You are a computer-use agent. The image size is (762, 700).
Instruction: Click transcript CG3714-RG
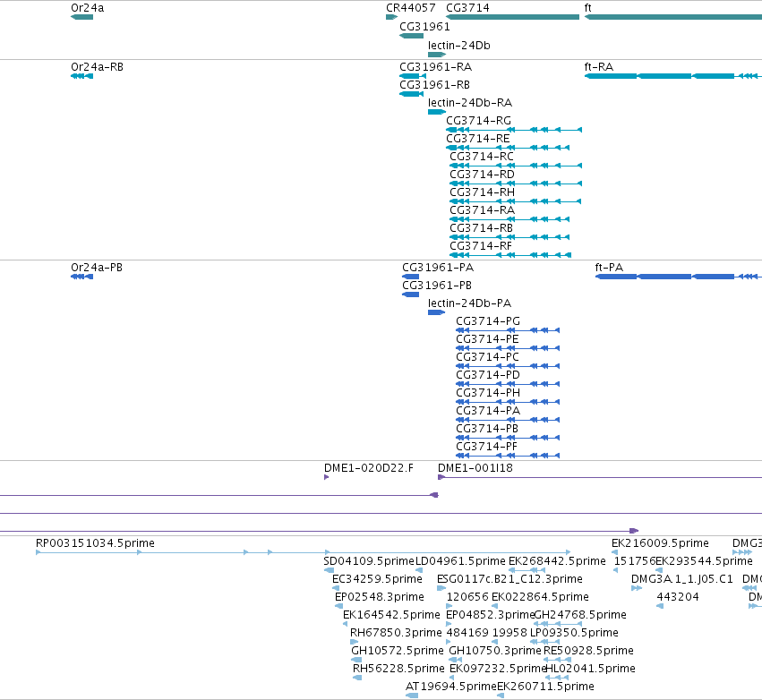pos(514,130)
